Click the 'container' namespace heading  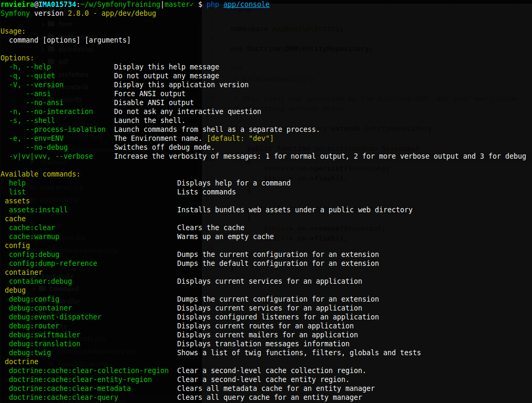[x=24, y=272]
